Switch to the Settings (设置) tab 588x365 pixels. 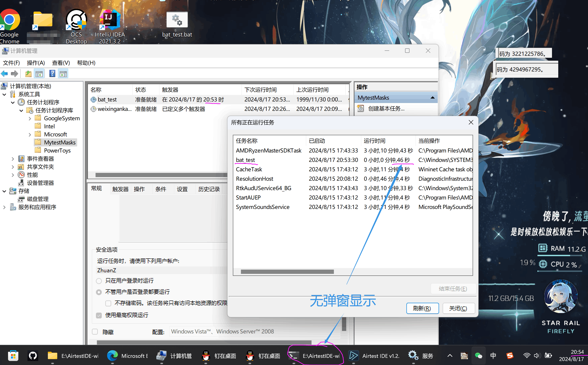pos(182,189)
